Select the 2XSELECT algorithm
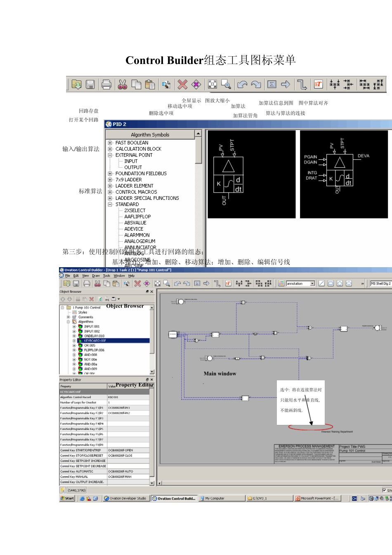 135,211
